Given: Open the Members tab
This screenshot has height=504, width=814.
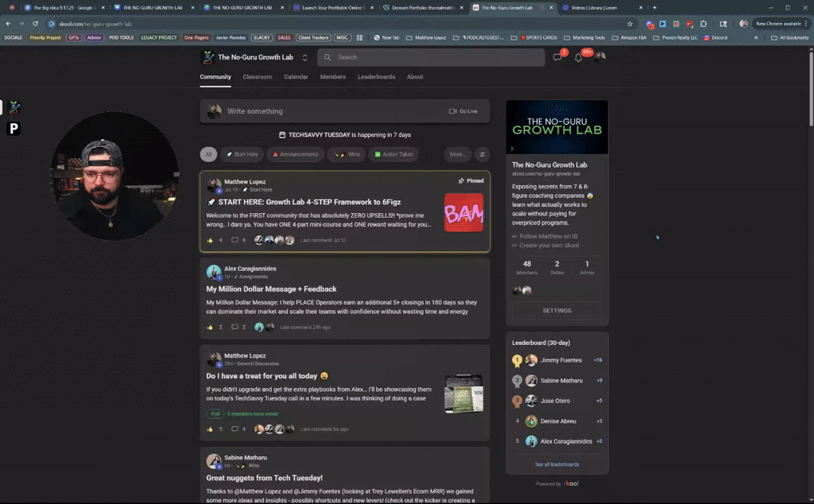Looking at the screenshot, I should [x=333, y=77].
